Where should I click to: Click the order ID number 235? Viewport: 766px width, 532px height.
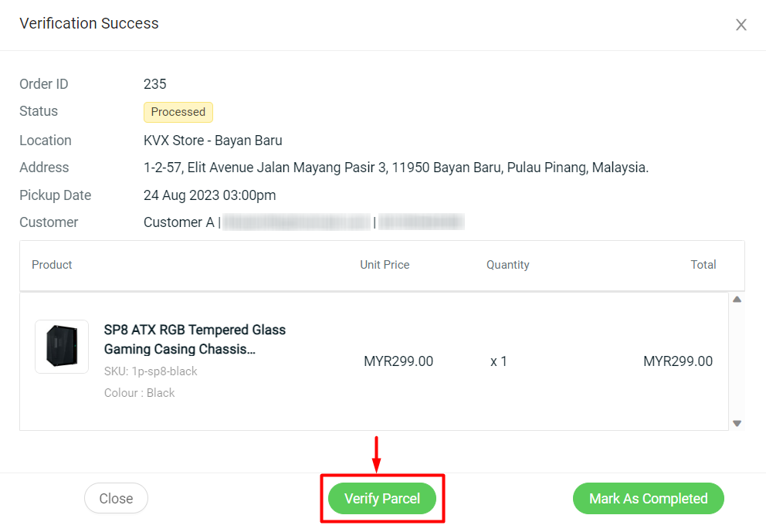point(155,84)
